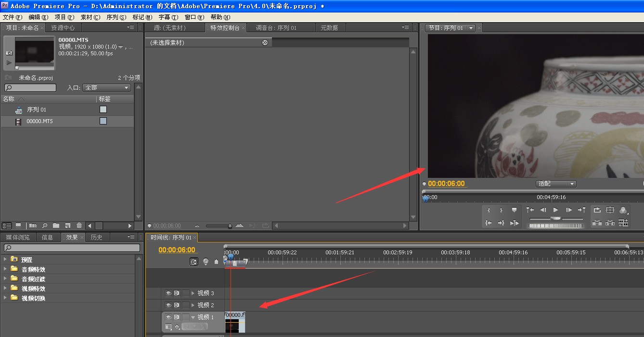Toggle the eye icon on 视频 2 track
The image size is (644, 337).
(168, 305)
